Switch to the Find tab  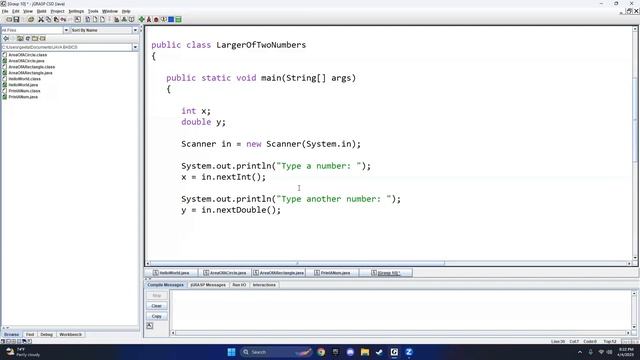(x=30, y=334)
